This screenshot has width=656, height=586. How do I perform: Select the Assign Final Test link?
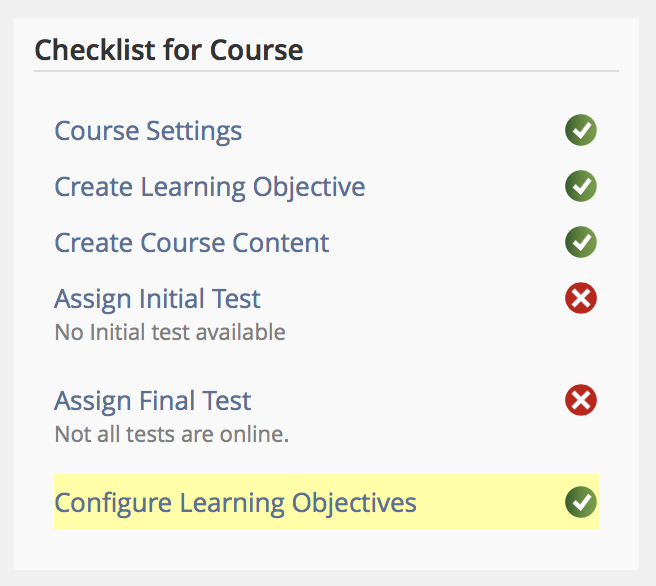(x=152, y=402)
